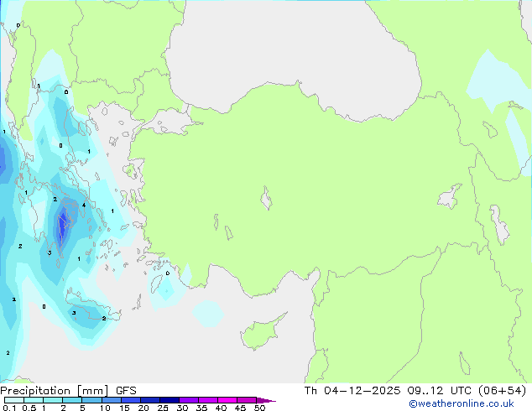This screenshot has height=411, width=532.
Task: Click the legend label '20'
Action: 143,408
